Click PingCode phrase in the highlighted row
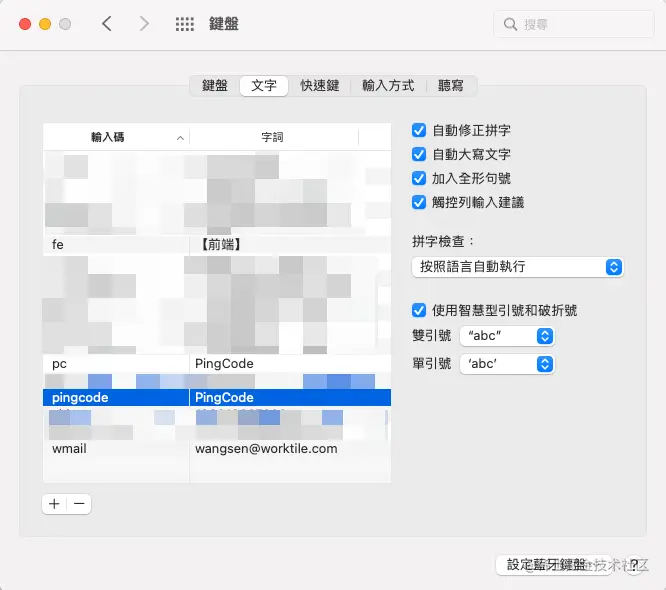This screenshot has width=666, height=590. tap(224, 398)
